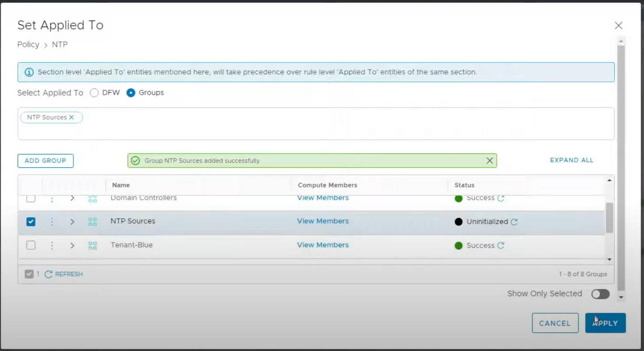The height and width of the screenshot is (351, 644).
Task: Open three-dot menu for NTP Sources row
Action: (x=52, y=222)
